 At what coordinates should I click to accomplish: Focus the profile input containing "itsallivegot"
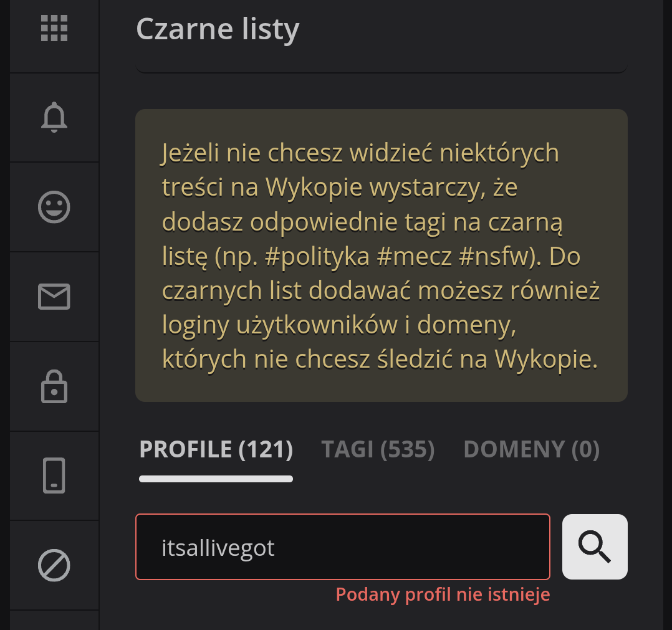click(x=342, y=547)
